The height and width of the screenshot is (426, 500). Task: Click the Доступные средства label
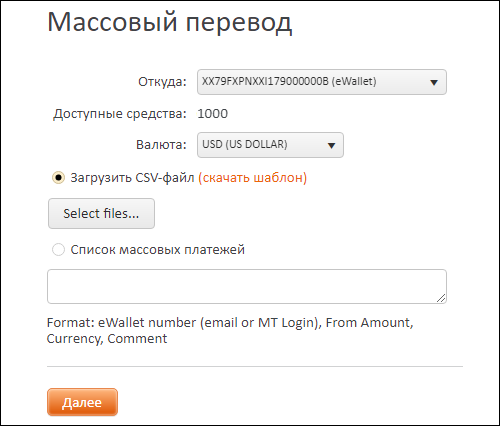click(x=120, y=114)
